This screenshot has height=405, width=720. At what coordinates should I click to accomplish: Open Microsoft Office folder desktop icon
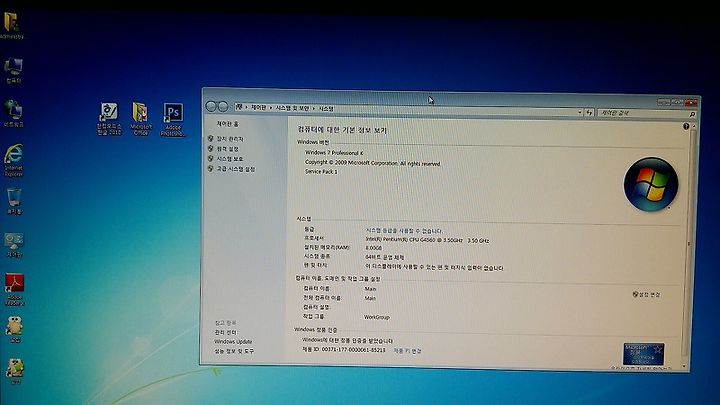coord(141,118)
